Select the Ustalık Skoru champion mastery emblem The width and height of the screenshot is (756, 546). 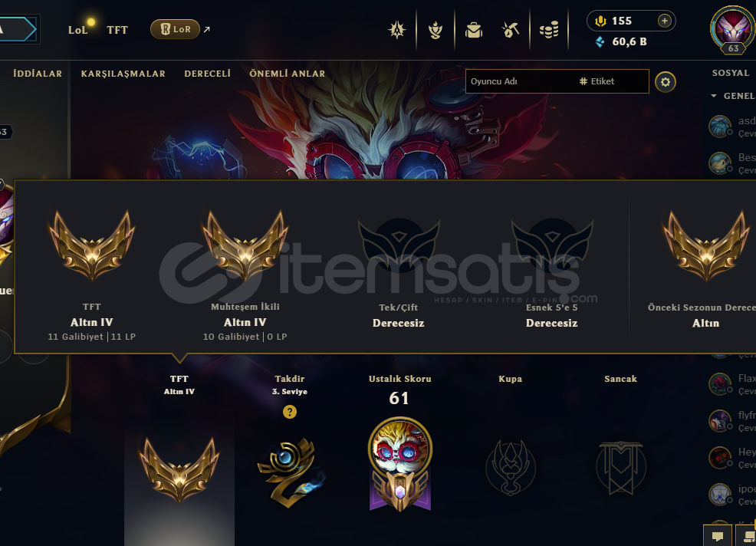point(399,463)
